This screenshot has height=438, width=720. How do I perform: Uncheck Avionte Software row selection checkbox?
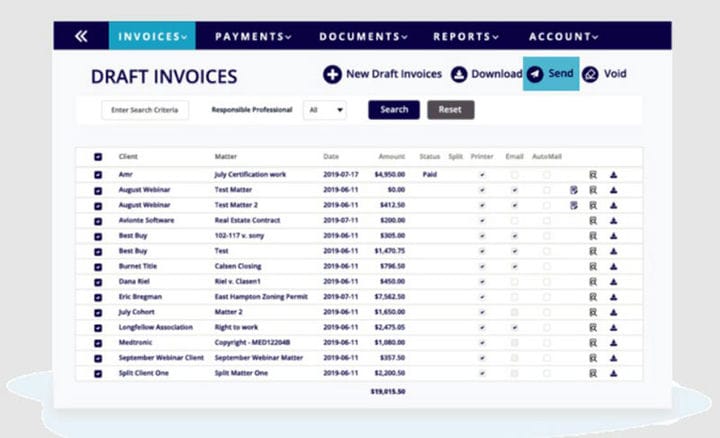[x=98, y=221]
